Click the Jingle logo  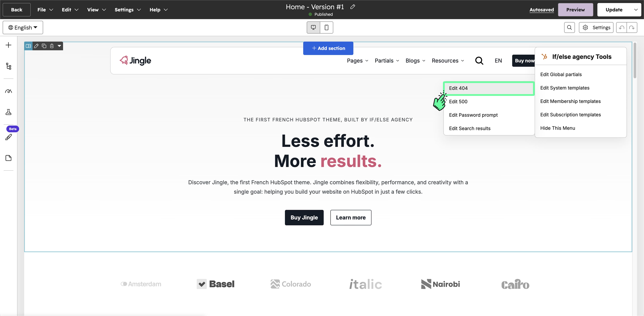click(x=135, y=60)
